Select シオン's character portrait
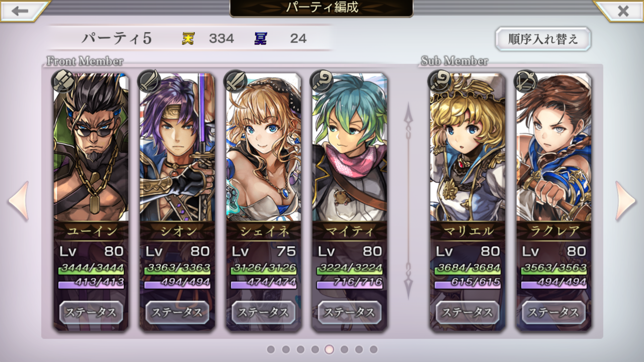 tap(177, 147)
